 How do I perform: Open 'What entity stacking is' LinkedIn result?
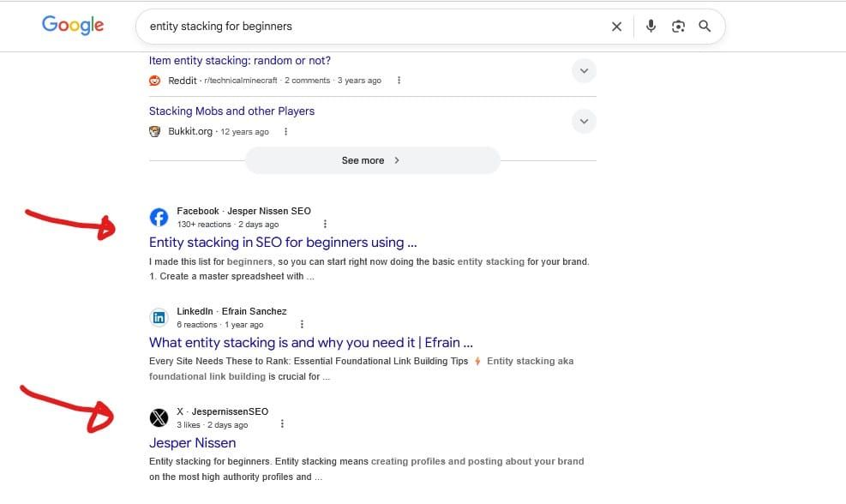[311, 343]
